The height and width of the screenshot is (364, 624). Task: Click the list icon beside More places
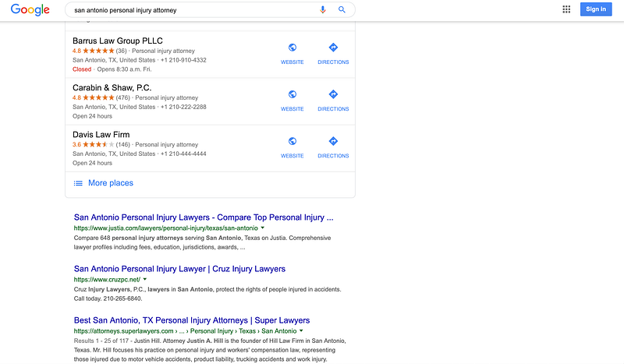(78, 183)
